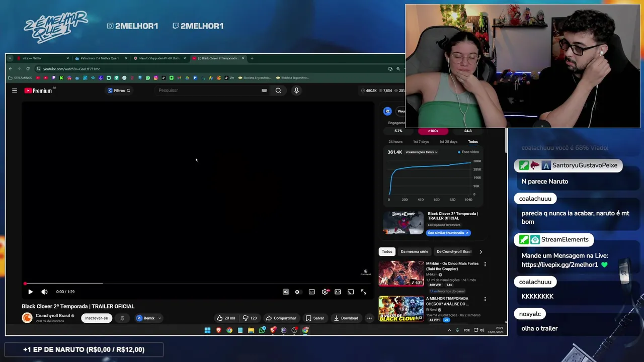Click See similar thumbnails button
This screenshot has width=644, height=362.
coord(448,233)
